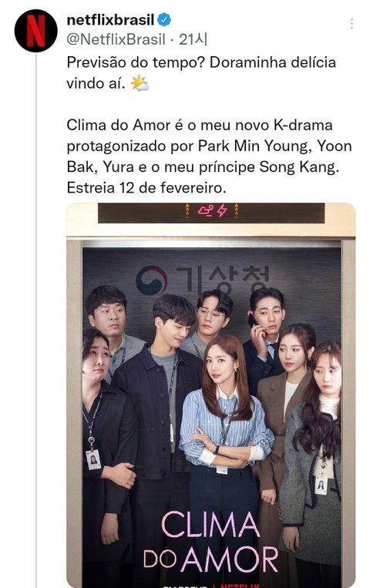Click the red-blue taegeuk emblem on wall
The image size is (370, 588).
pos(152,280)
